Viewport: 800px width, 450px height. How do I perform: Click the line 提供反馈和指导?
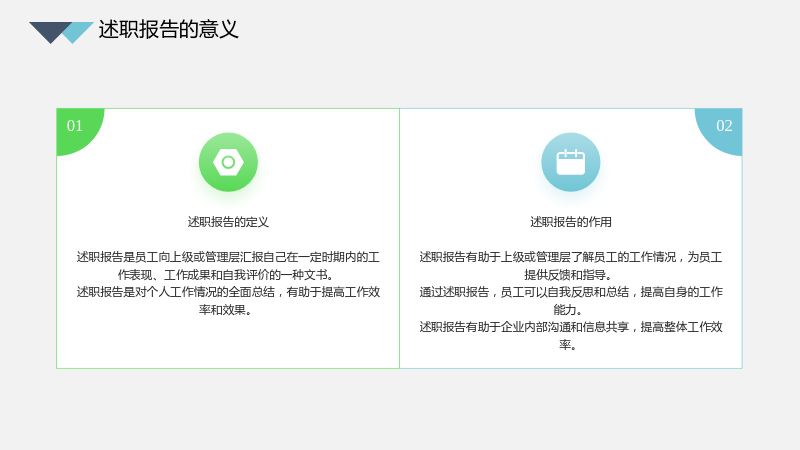[567, 275]
